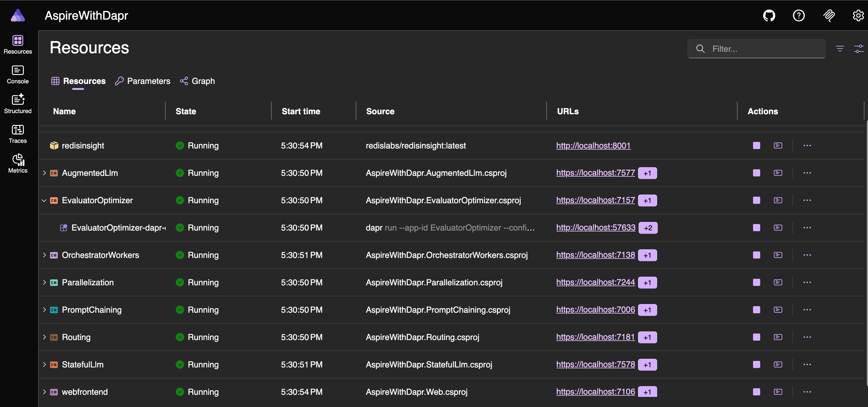The height and width of the screenshot is (407, 868).
Task: Open the help icon in header
Action: pyautogui.click(x=799, y=15)
